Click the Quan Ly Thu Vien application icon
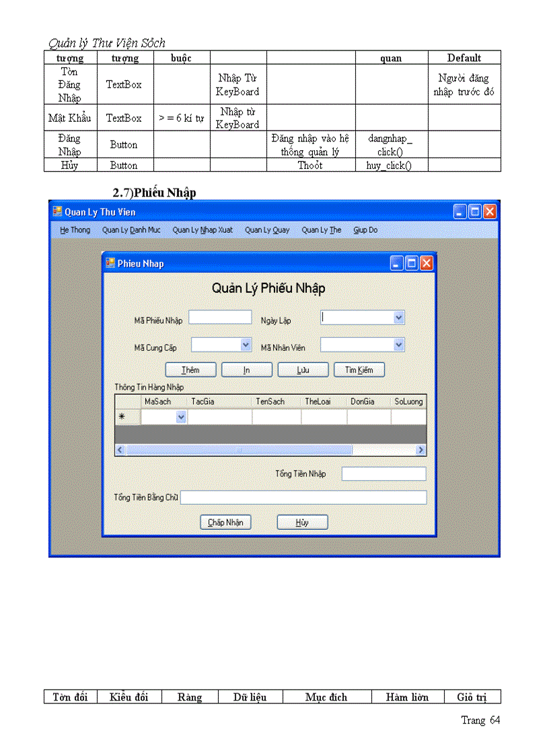Image resolution: width=549 pixels, height=756 pixels. click(x=57, y=211)
